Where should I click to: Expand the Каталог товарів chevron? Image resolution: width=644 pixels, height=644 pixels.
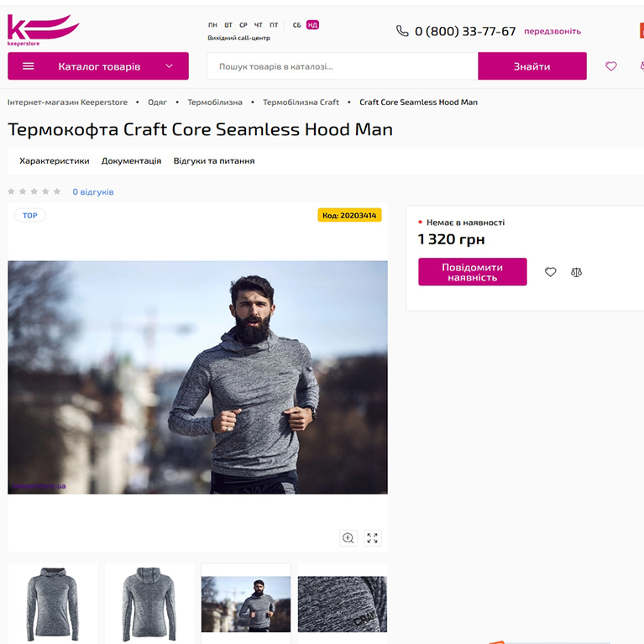click(169, 66)
